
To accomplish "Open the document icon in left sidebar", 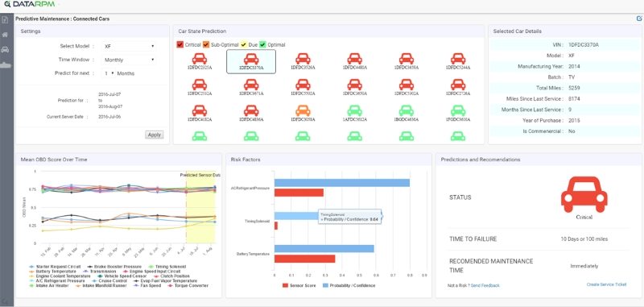I will (5, 19).
